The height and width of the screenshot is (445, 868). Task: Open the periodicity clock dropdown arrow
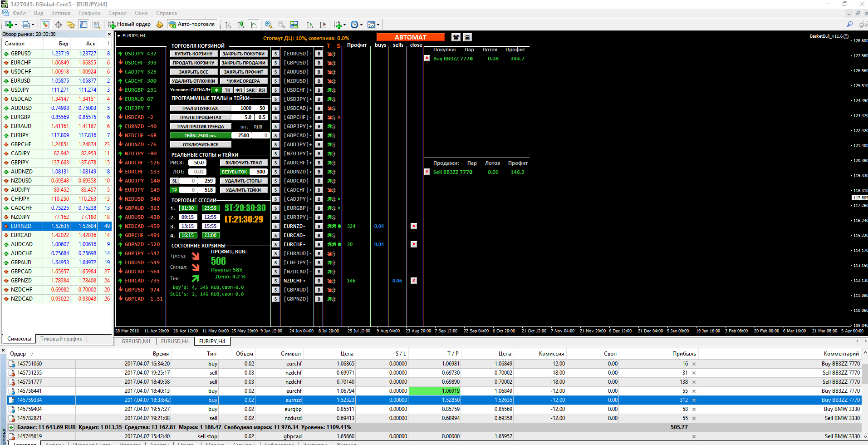point(361,25)
